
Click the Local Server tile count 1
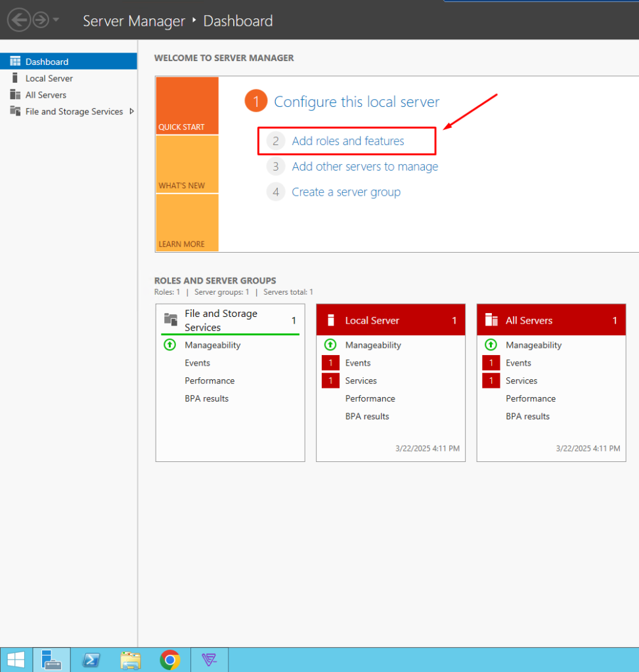click(454, 320)
